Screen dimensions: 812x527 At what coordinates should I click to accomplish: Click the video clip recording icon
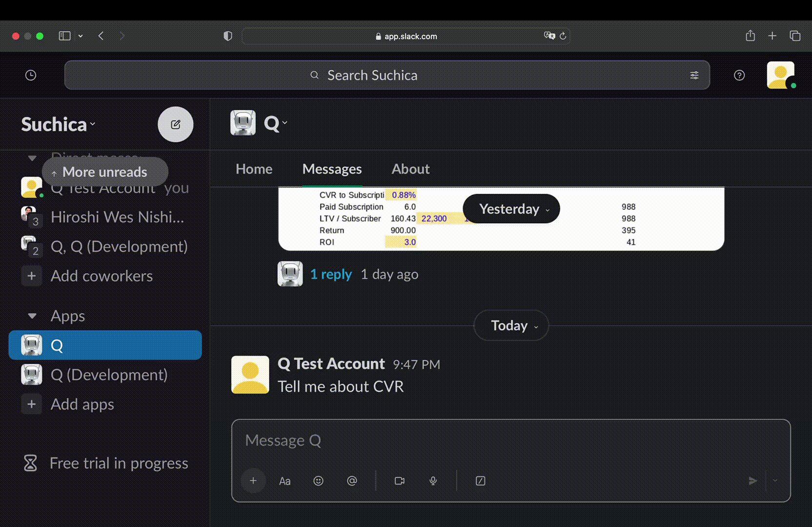point(399,481)
